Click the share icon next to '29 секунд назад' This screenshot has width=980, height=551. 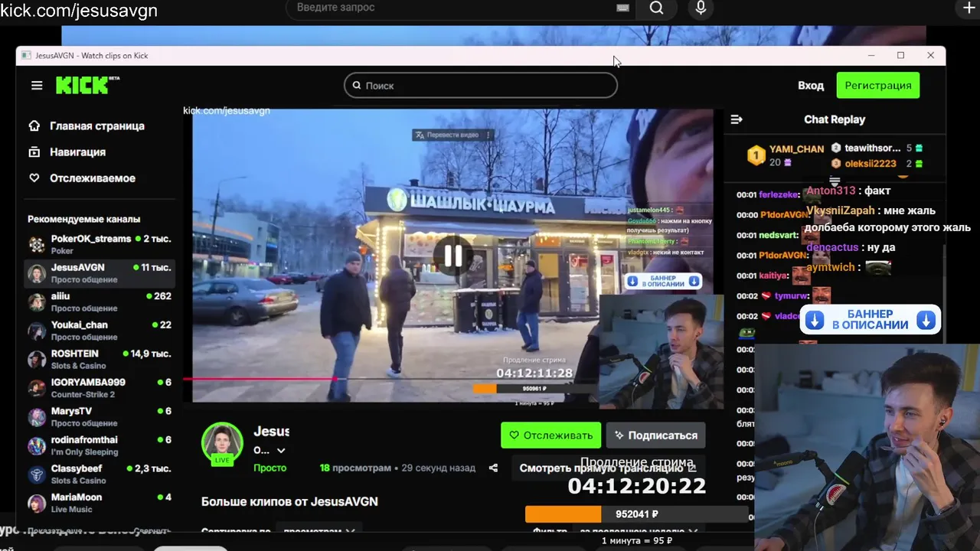[x=493, y=468]
